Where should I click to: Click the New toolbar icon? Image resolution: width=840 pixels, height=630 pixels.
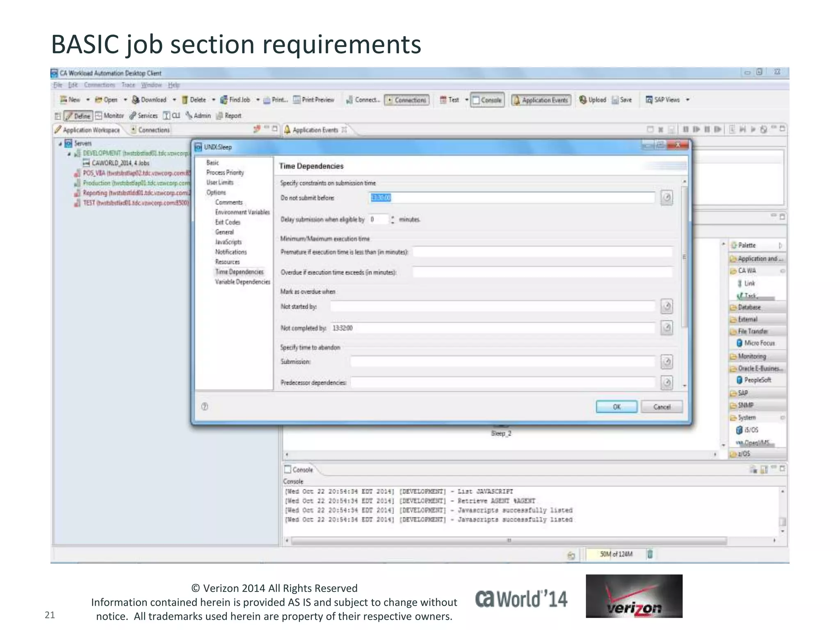tap(64, 100)
